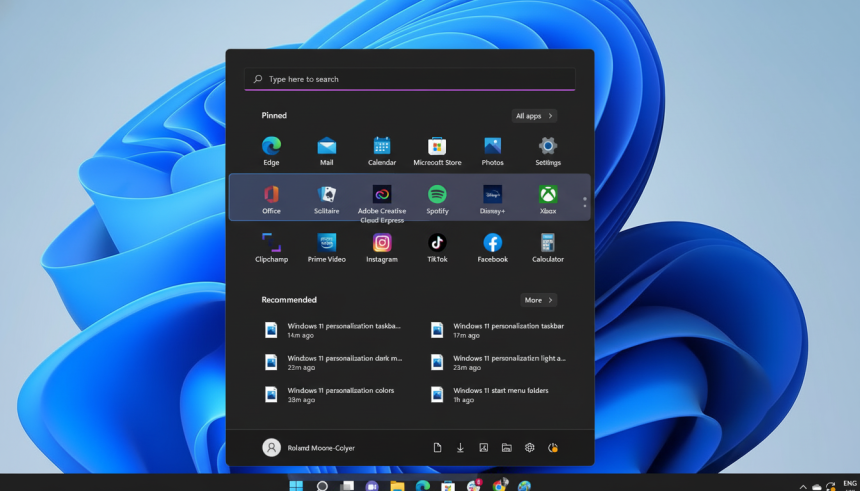The height and width of the screenshot is (491, 860).
Task: Open Roland Moone-Colyer user account menu
Action: tap(308, 448)
